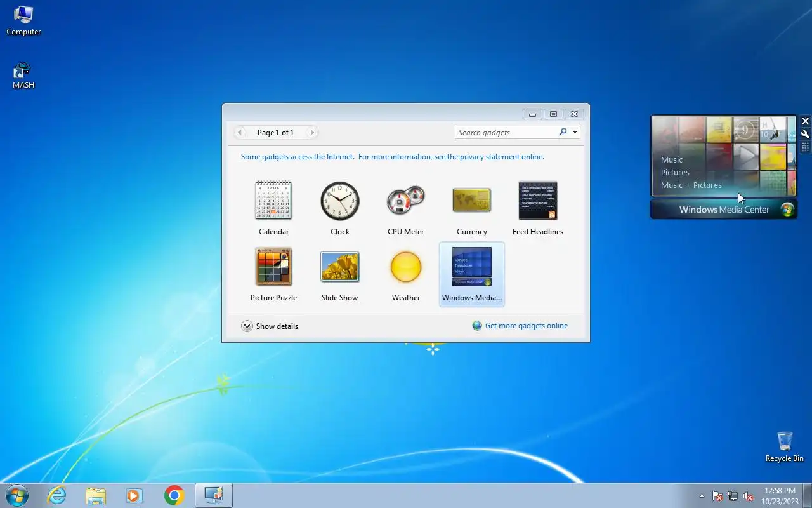Click the Gadgets window taskbar button
812x508 pixels.
click(214, 495)
